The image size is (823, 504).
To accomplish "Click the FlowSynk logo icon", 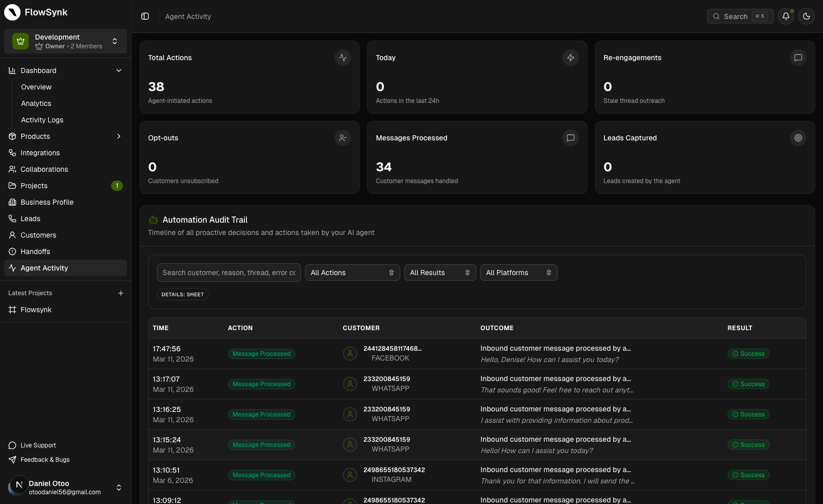I will point(12,12).
